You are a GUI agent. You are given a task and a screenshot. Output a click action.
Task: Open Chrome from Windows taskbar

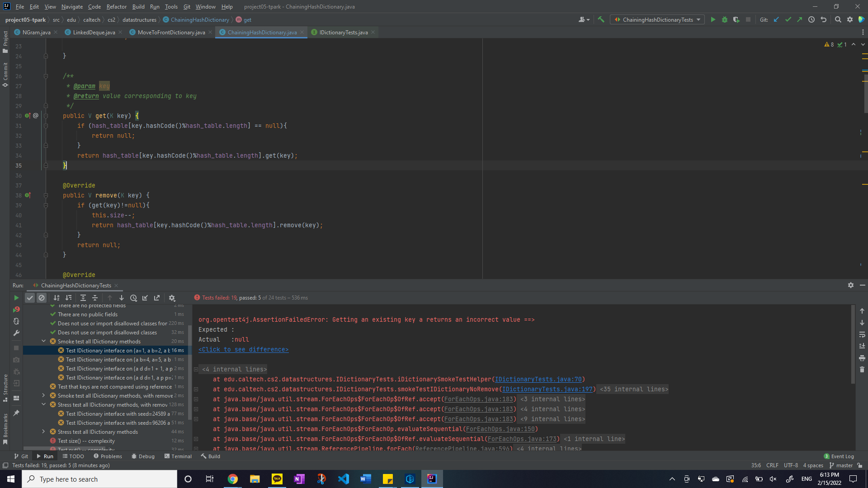coord(232,479)
